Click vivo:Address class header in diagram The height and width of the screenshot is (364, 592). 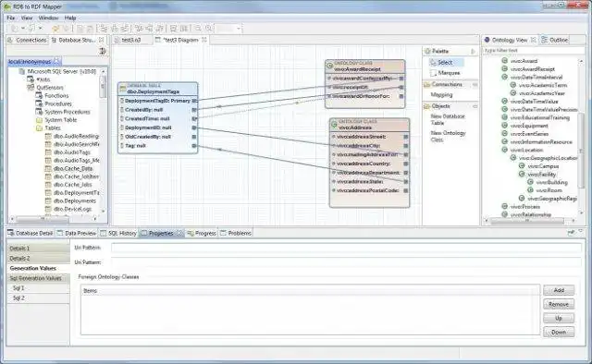pyautogui.click(x=370, y=125)
